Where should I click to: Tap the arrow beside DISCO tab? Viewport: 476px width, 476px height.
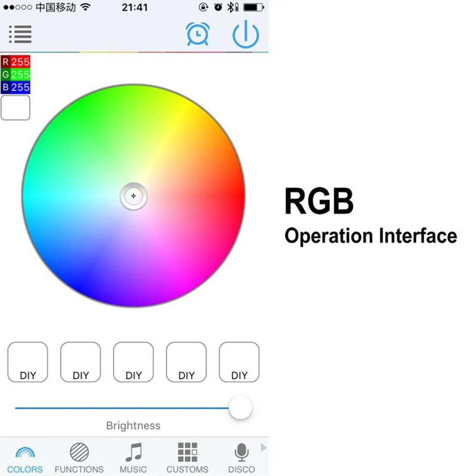[263, 448]
